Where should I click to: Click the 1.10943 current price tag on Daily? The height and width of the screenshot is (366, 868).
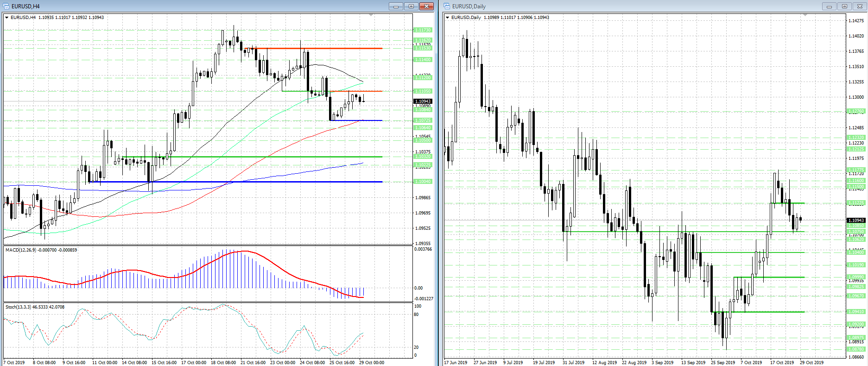[856, 220]
